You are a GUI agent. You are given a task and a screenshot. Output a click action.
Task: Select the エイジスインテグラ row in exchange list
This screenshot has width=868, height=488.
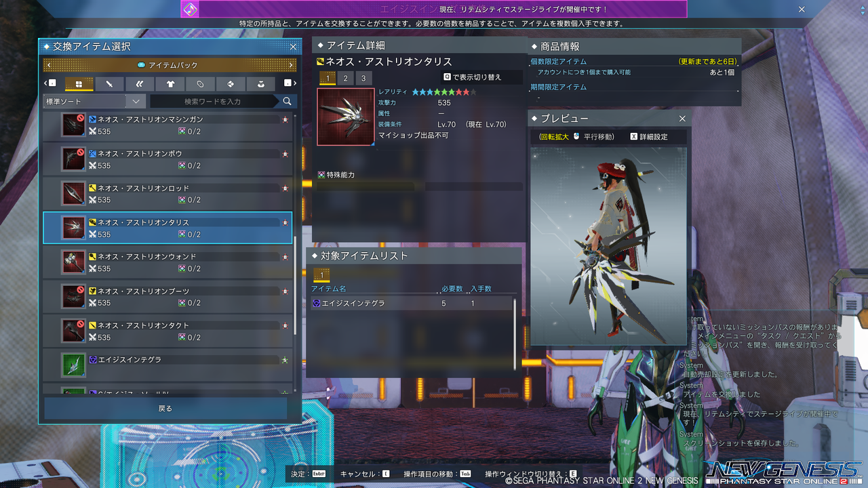point(167,365)
